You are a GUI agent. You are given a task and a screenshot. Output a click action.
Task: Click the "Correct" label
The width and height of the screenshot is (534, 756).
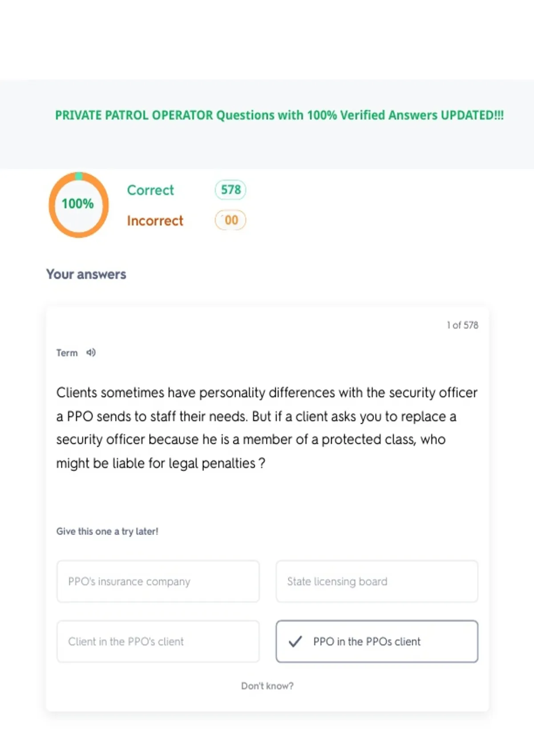tap(150, 190)
